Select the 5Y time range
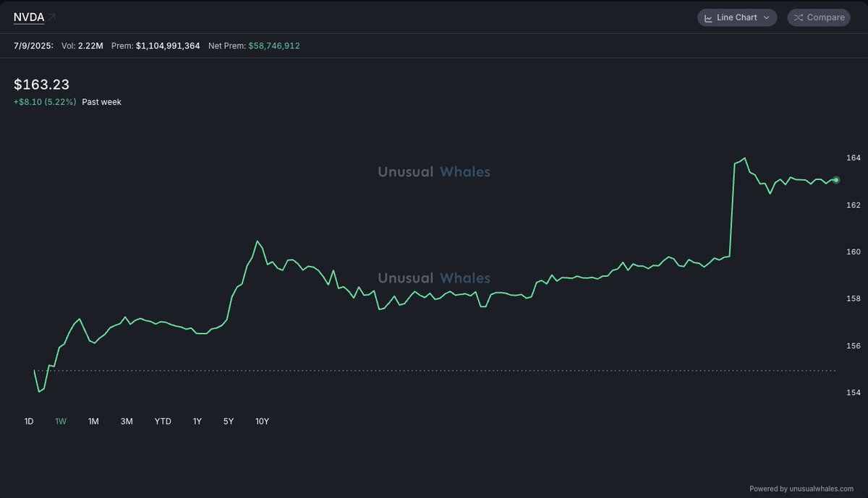Viewport: 868px width, 498px height. click(x=229, y=421)
